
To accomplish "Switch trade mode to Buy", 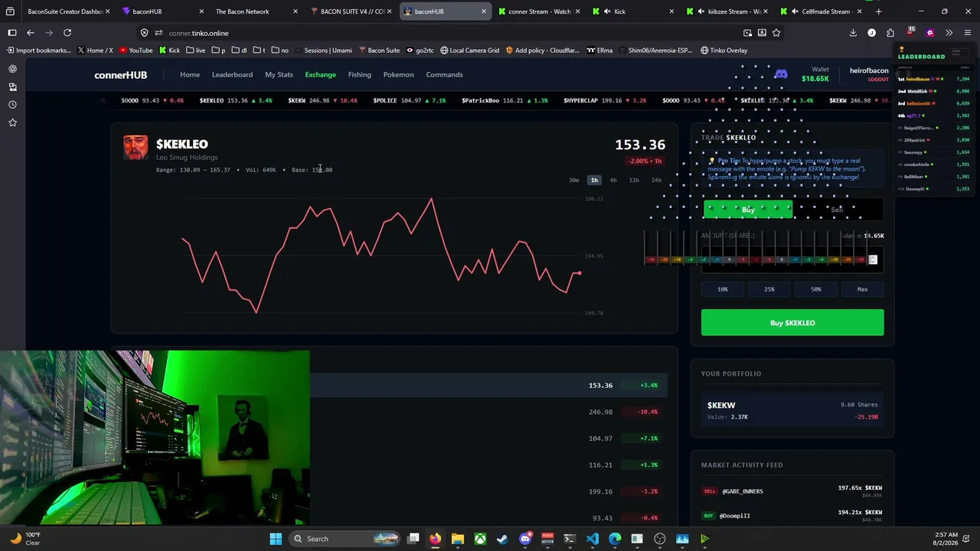I will pyautogui.click(x=748, y=210).
